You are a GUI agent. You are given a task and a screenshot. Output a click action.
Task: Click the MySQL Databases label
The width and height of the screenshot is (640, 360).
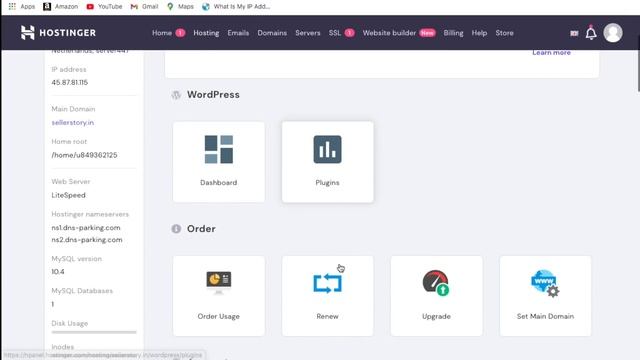pos(82,291)
